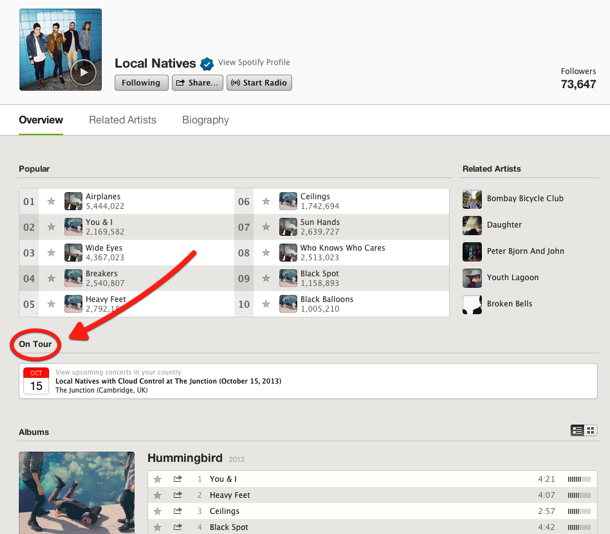Screen dimensions: 610x534
Task: Open the Biography tab
Action: point(205,120)
